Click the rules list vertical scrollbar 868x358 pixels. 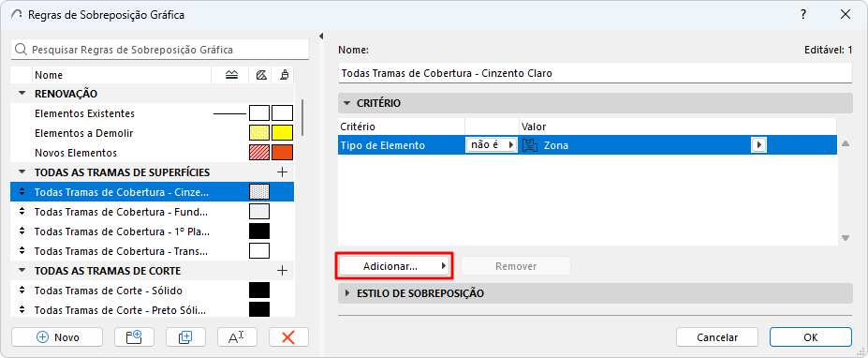click(302, 117)
